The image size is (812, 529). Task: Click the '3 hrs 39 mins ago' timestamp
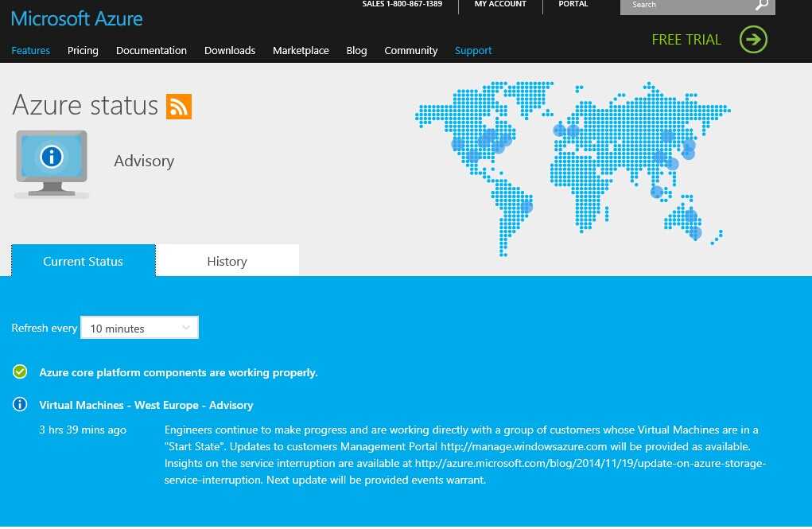click(x=83, y=430)
